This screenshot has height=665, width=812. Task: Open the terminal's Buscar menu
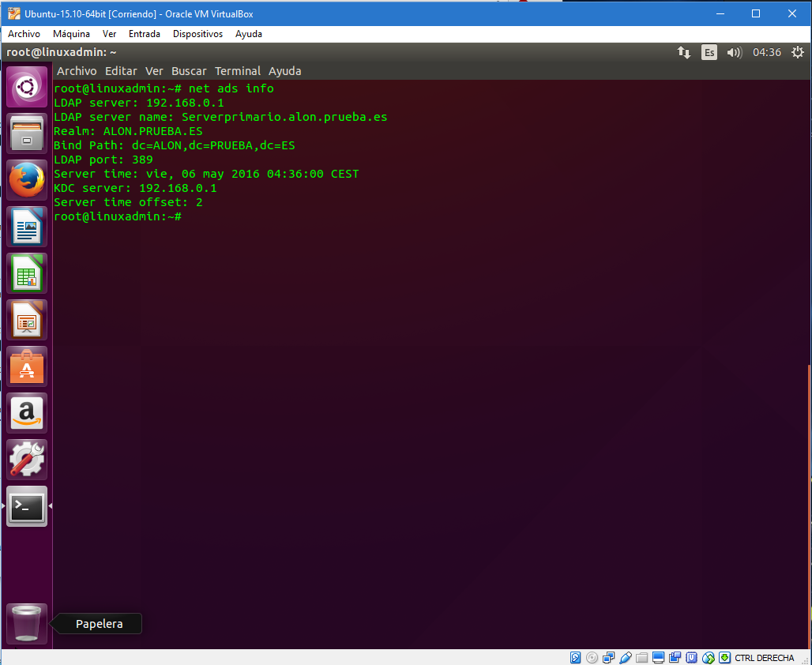[189, 71]
